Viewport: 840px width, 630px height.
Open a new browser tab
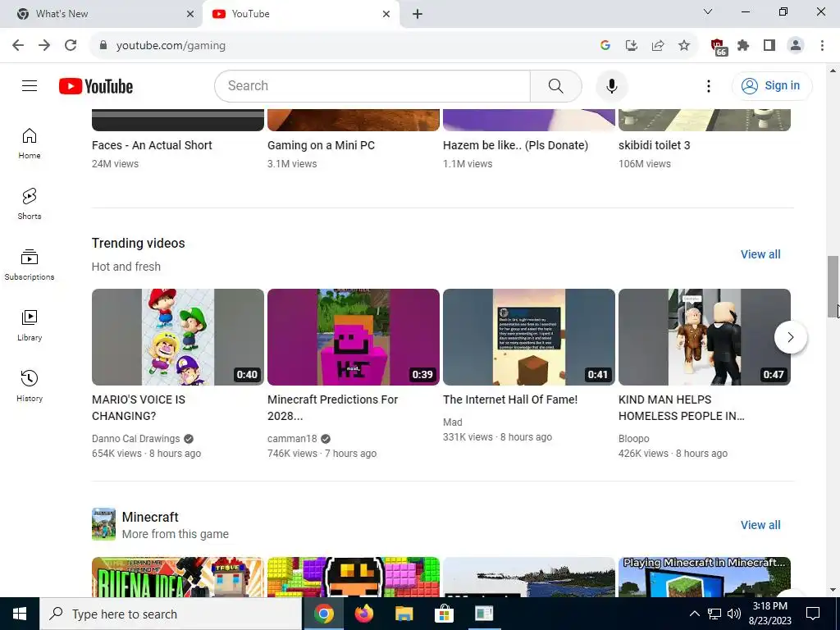click(x=418, y=14)
